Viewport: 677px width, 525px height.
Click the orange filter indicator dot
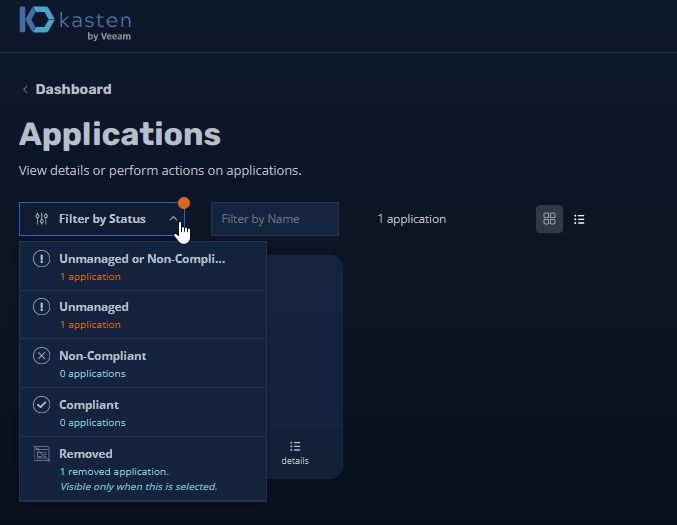tap(184, 203)
